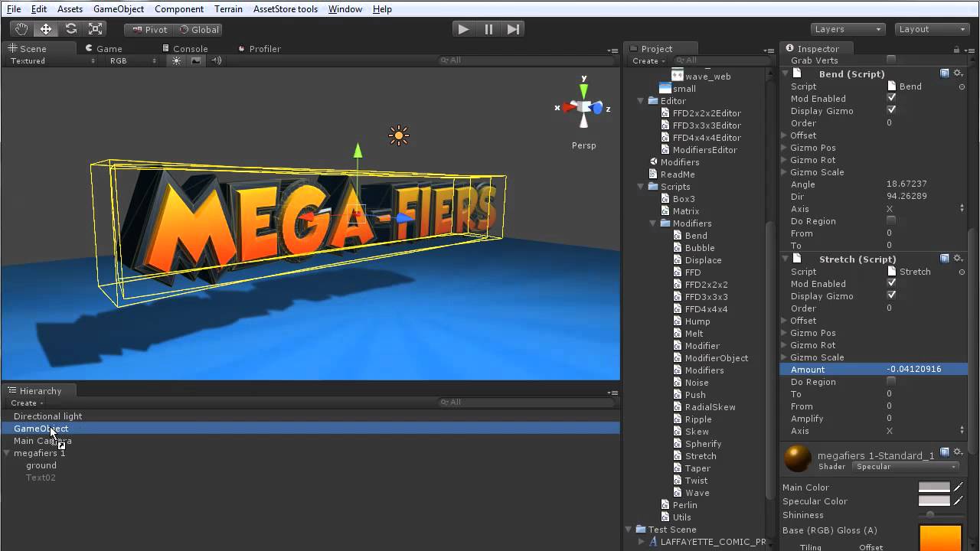The height and width of the screenshot is (551, 980).
Task: Toggle scene skybox overlay icon
Action: point(196,60)
